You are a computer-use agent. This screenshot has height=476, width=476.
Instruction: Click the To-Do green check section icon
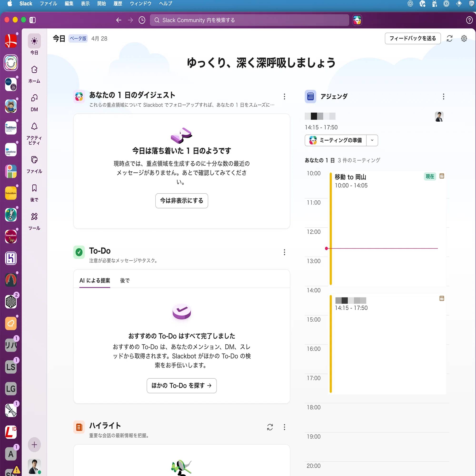pos(79,252)
